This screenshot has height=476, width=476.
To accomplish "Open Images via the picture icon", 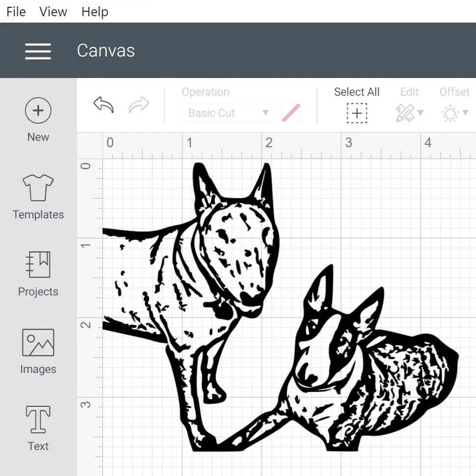I will point(38,343).
